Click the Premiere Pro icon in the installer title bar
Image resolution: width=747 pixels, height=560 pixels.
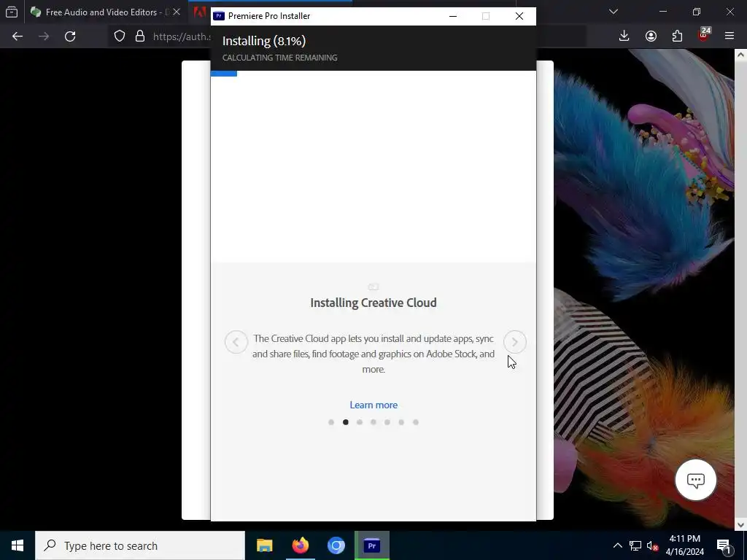(219, 16)
